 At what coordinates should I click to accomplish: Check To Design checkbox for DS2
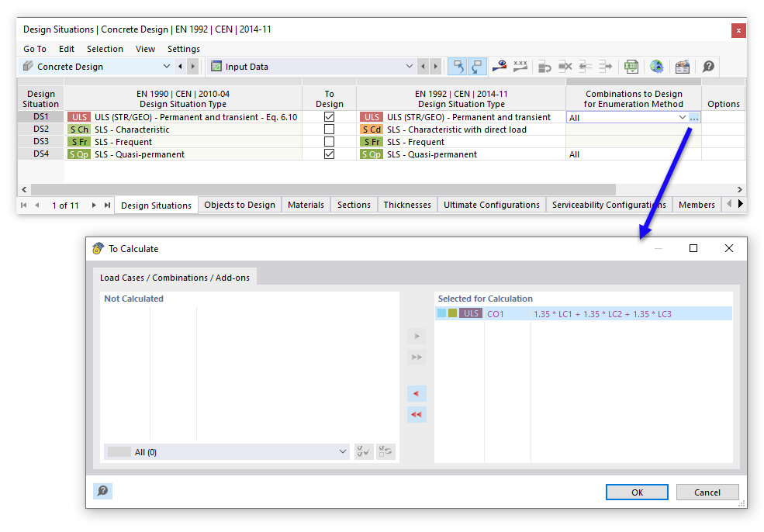[x=330, y=129]
